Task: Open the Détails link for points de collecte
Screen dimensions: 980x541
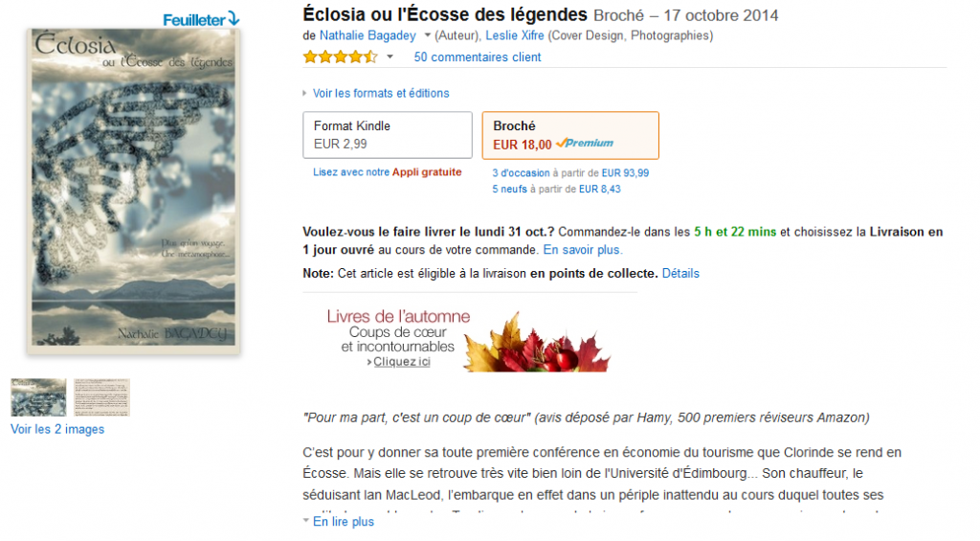Action: (x=680, y=273)
